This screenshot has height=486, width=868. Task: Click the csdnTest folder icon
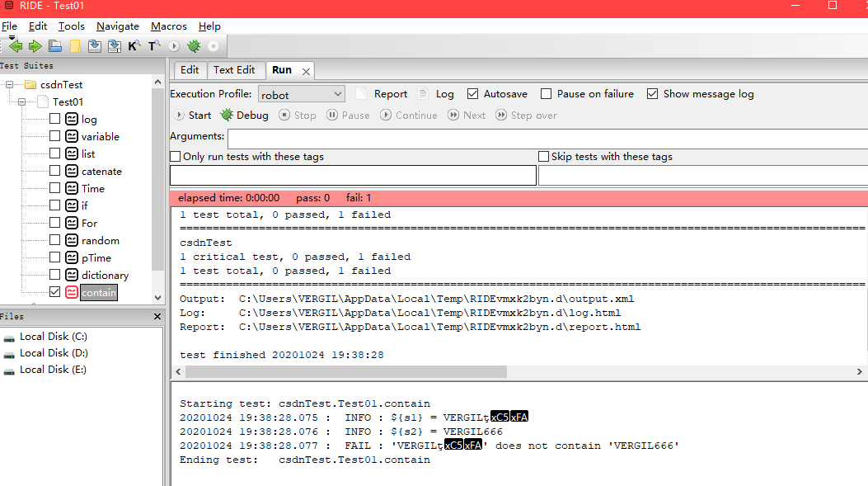(x=30, y=85)
